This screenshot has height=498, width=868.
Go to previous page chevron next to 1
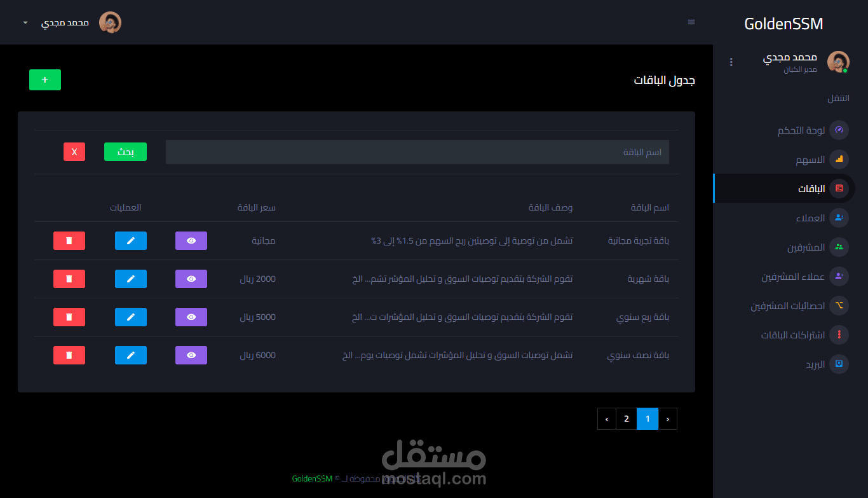pyautogui.click(x=668, y=418)
